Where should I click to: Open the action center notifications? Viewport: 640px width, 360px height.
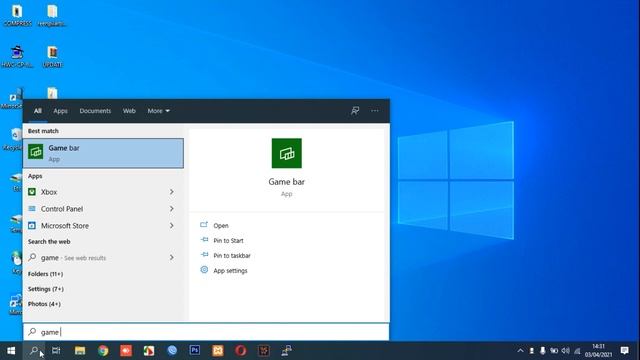pyautogui.click(x=624, y=350)
